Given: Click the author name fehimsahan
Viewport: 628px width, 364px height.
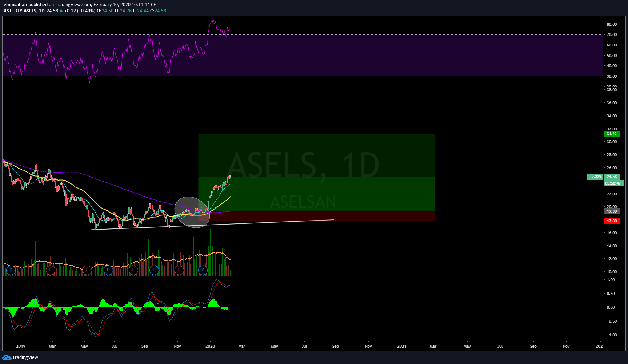Looking at the screenshot, I should [x=15, y=5].
